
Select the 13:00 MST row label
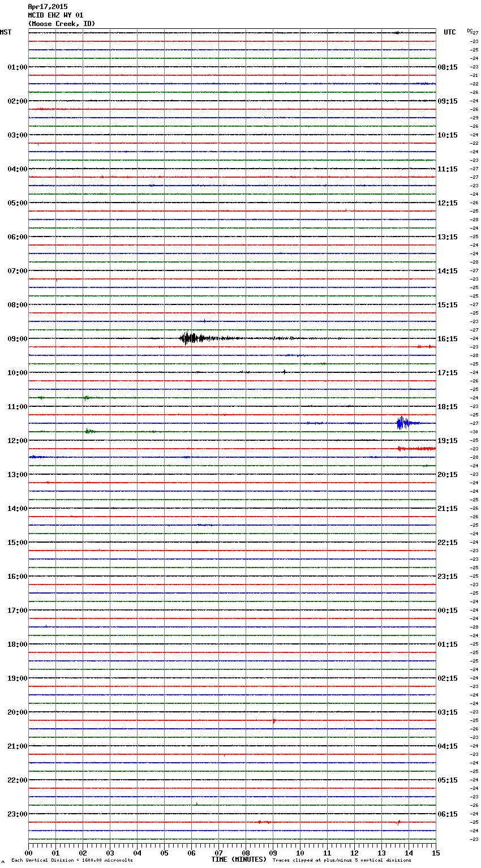pyautogui.click(x=18, y=475)
